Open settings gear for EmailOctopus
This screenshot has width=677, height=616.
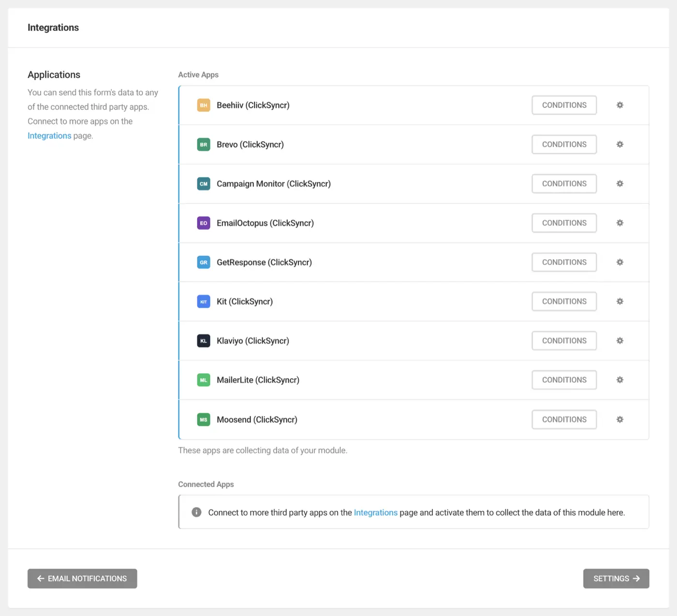pos(619,223)
